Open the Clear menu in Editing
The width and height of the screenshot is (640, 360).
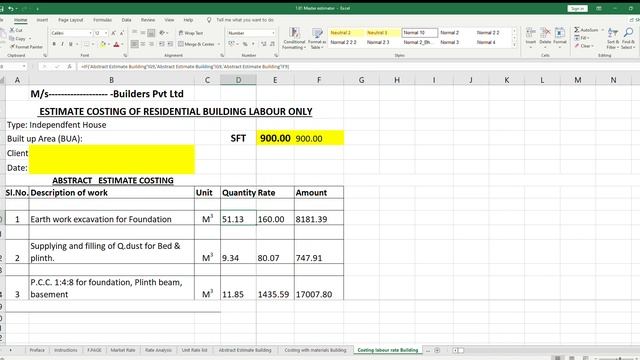[x=584, y=46]
